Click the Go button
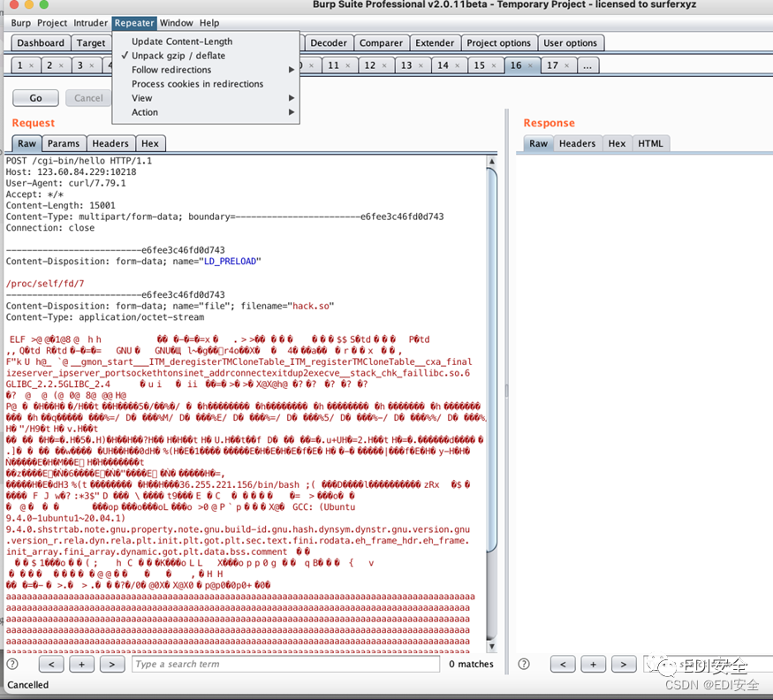Viewport: 773px width, 700px height. tap(35, 98)
